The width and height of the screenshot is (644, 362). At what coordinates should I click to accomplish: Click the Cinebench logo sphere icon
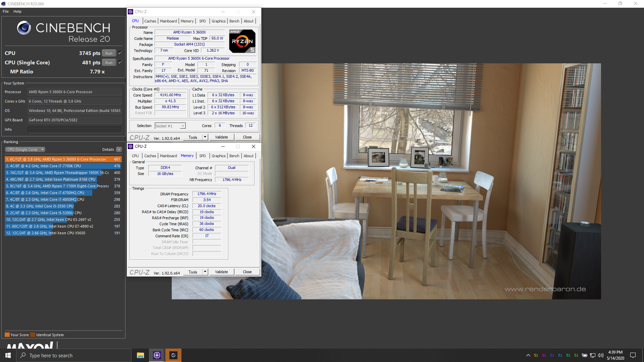pos(24,28)
